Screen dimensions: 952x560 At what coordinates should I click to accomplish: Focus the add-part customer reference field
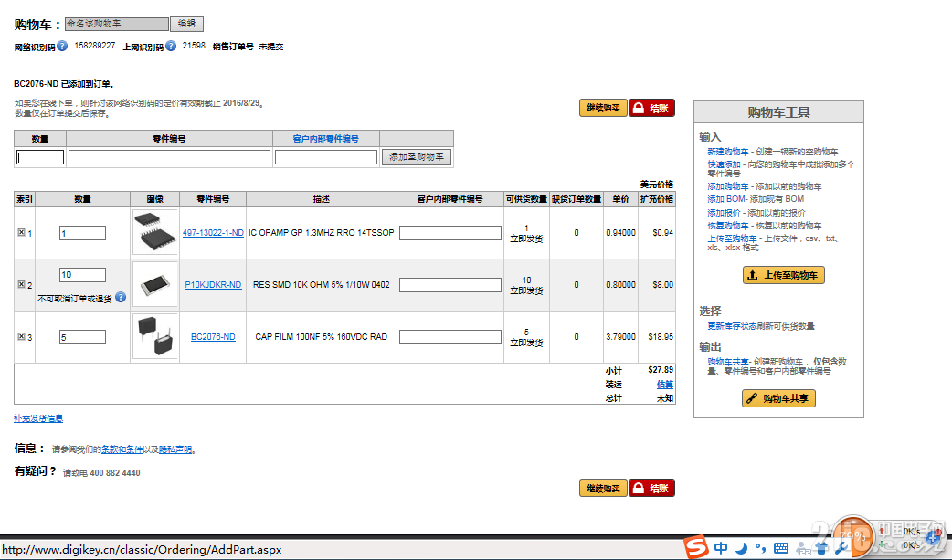[326, 157]
